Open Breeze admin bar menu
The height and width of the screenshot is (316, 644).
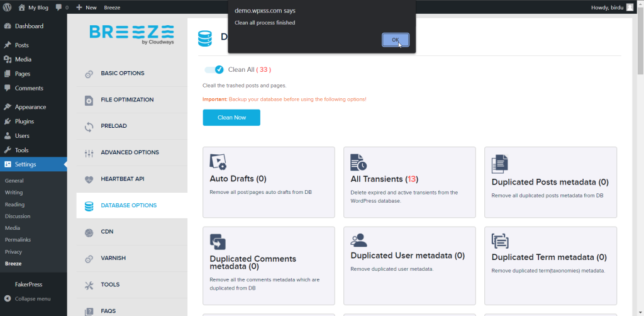111,8
